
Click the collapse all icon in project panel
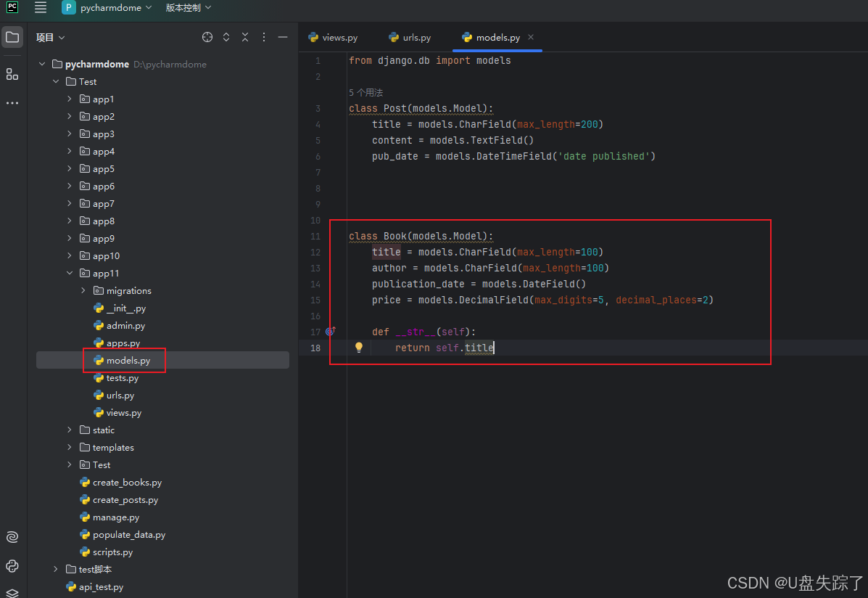tap(245, 37)
